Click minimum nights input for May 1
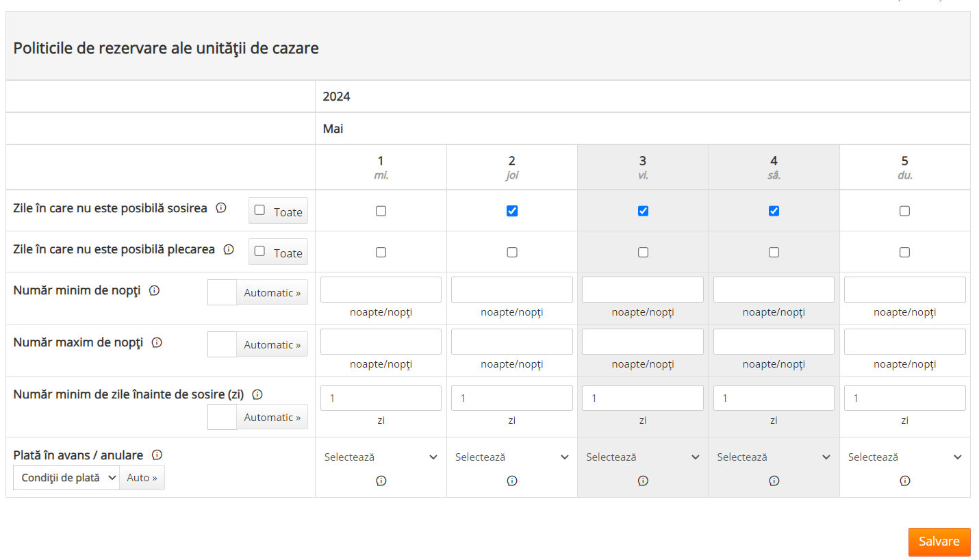This screenshot has height=560, width=979. coord(381,290)
